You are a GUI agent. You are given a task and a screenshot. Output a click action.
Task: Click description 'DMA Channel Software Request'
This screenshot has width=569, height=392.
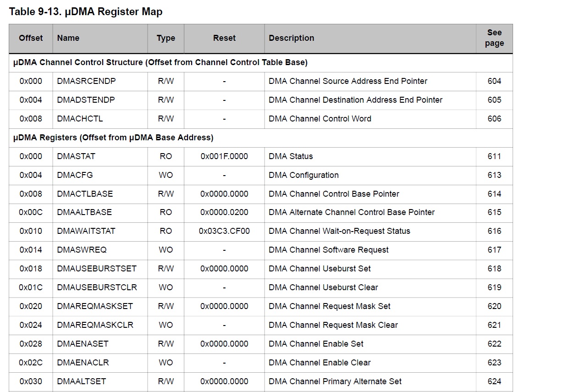click(x=329, y=250)
